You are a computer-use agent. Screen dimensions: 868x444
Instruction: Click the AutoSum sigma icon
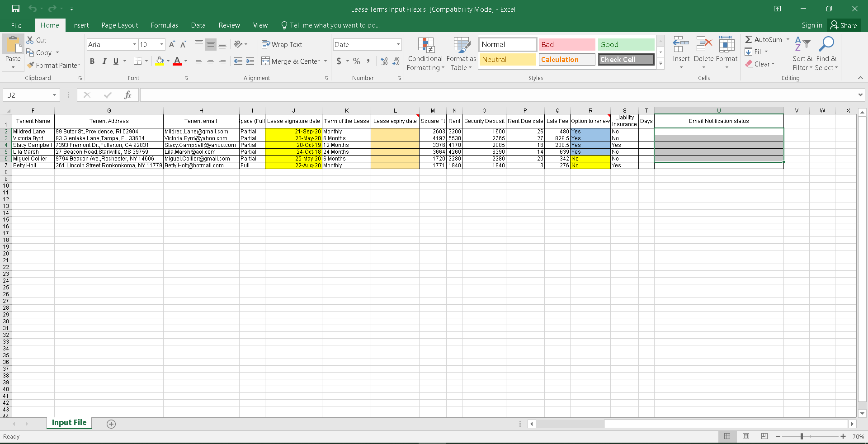[x=749, y=39]
